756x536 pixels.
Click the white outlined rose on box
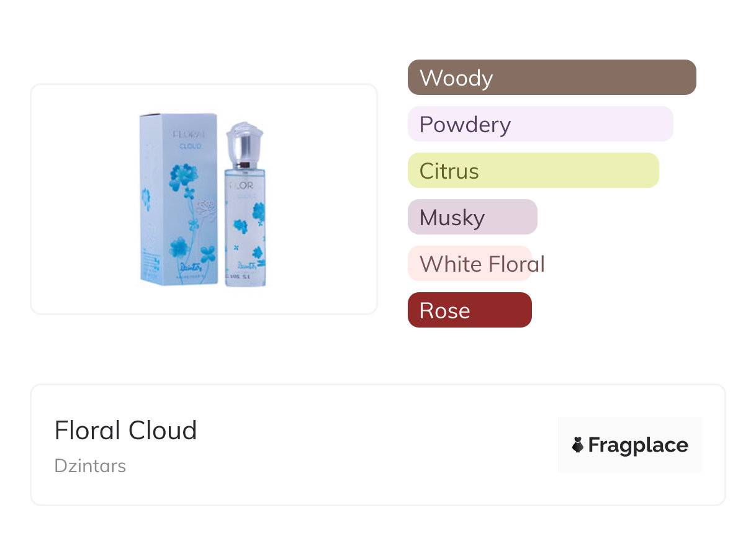click(205, 206)
